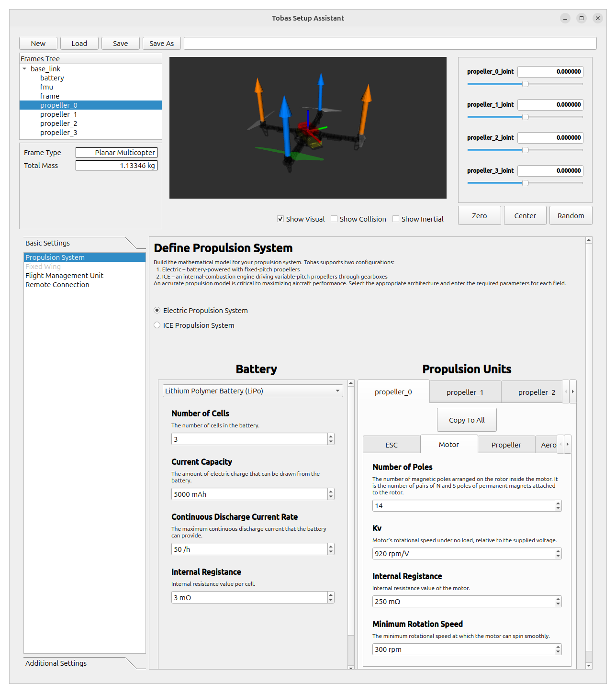
Task: Select the Electric Propulsion System radio button
Action: (157, 311)
